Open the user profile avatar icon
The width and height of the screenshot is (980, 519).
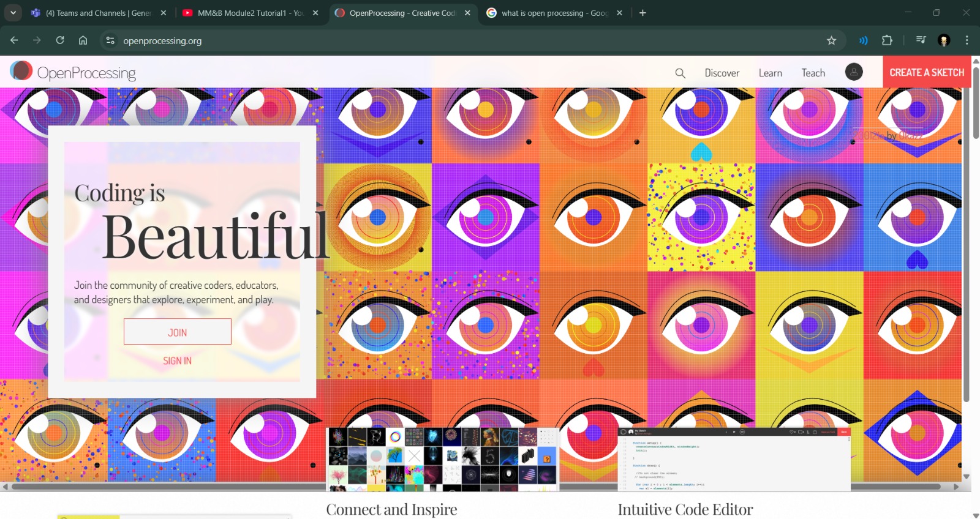coord(854,72)
